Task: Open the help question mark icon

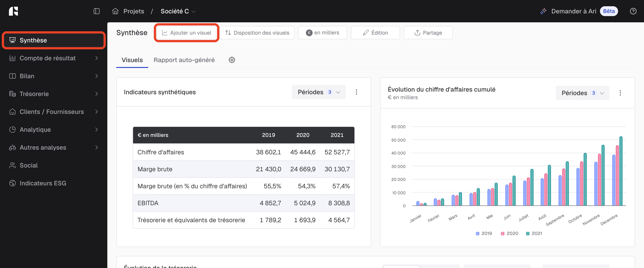Action: pyautogui.click(x=633, y=11)
